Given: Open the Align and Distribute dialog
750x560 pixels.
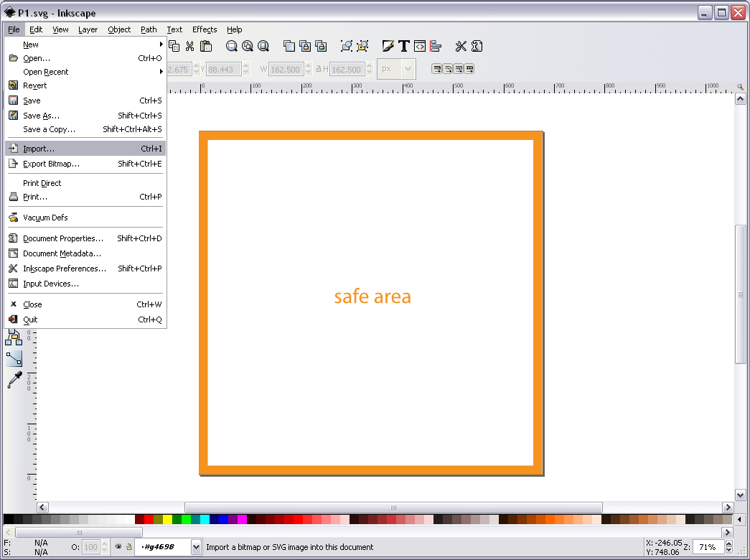Looking at the screenshot, I should click(436, 46).
